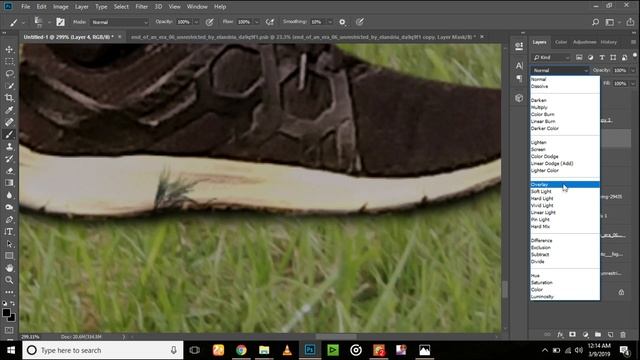Open the brush Mode dropdown in the options bar
Image resolution: width=640 pixels, height=360 pixels.
(x=120, y=22)
